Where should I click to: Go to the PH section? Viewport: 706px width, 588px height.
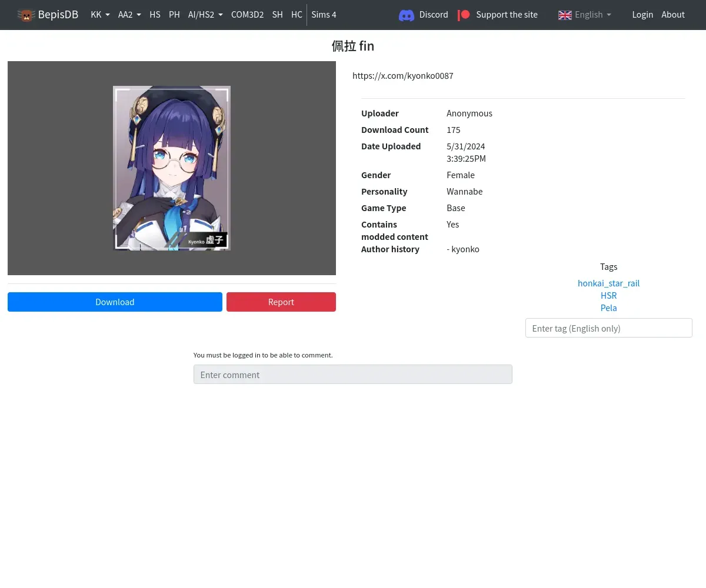click(x=174, y=15)
